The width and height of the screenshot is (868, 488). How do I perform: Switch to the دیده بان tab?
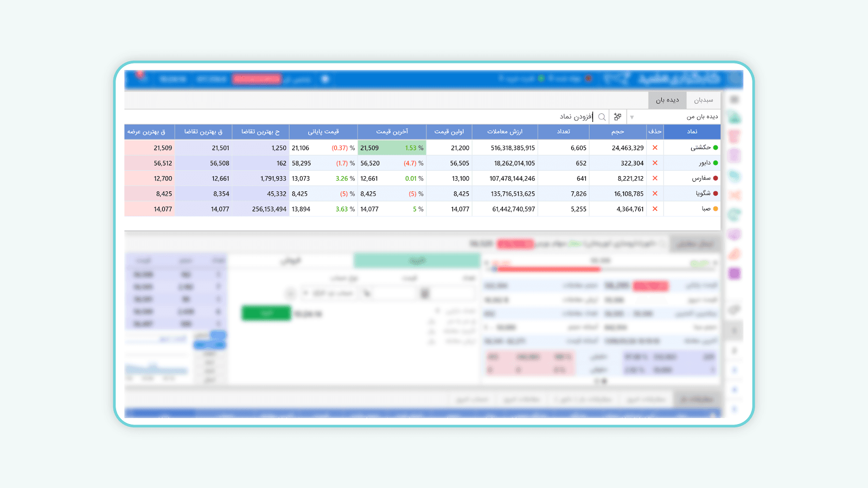point(667,100)
